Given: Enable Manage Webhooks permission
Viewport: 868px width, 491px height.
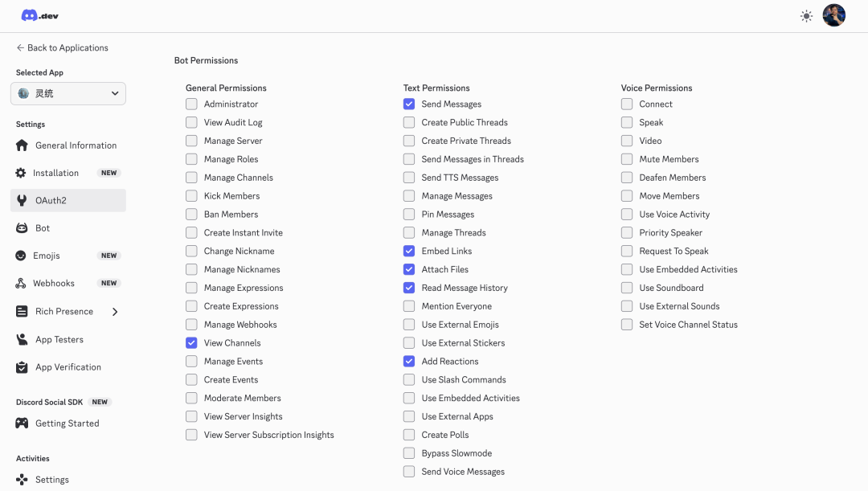Looking at the screenshot, I should pyautogui.click(x=191, y=325).
